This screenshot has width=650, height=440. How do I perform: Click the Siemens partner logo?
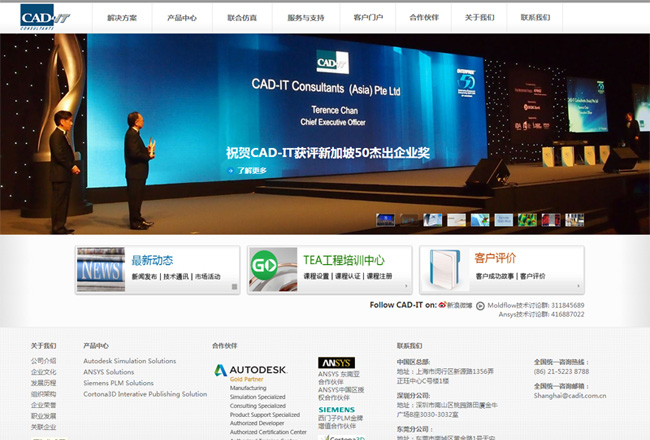tap(337, 410)
